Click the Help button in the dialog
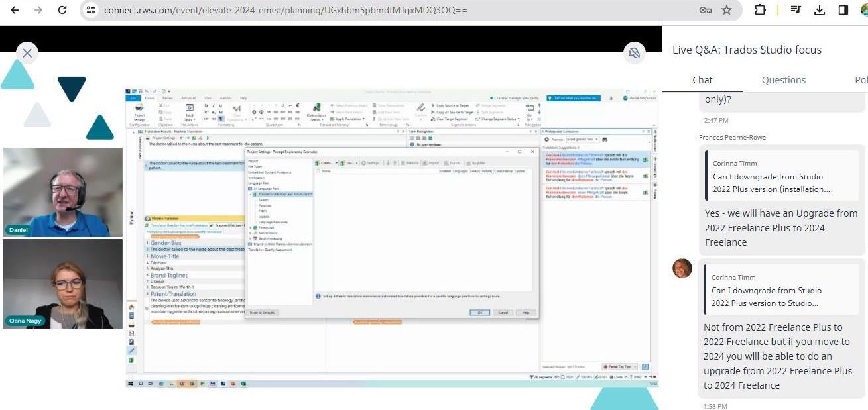 525,313
